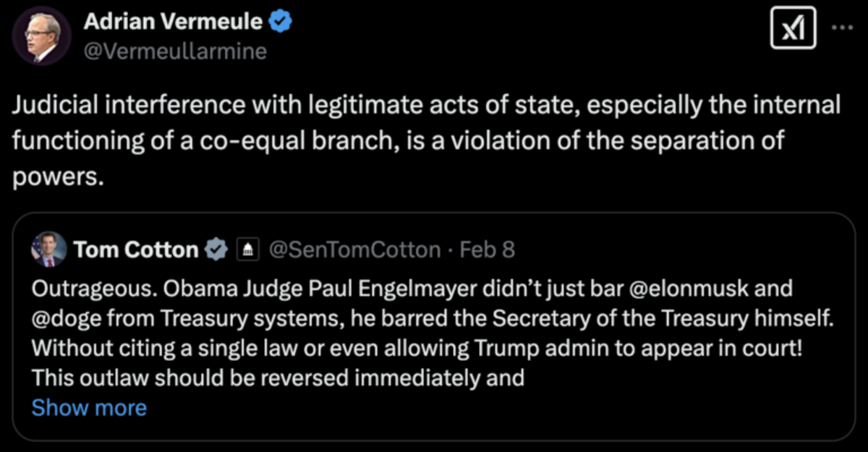Click Tom Cotton's verified checkmark badge

tap(216, 250)
